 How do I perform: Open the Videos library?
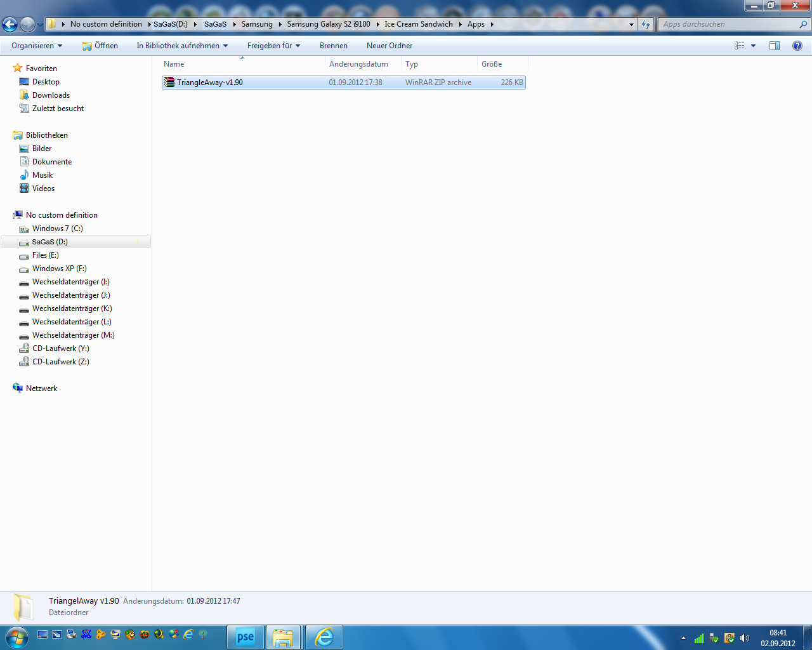point(43,189)
